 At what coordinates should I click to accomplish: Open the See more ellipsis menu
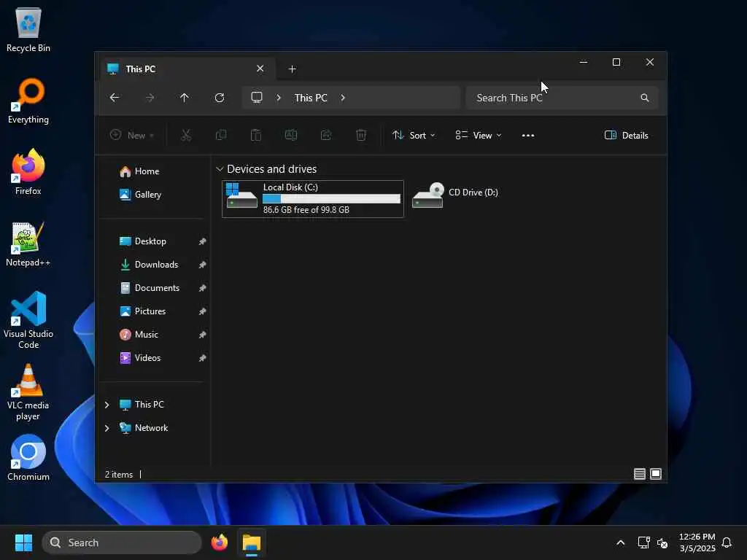528,135
